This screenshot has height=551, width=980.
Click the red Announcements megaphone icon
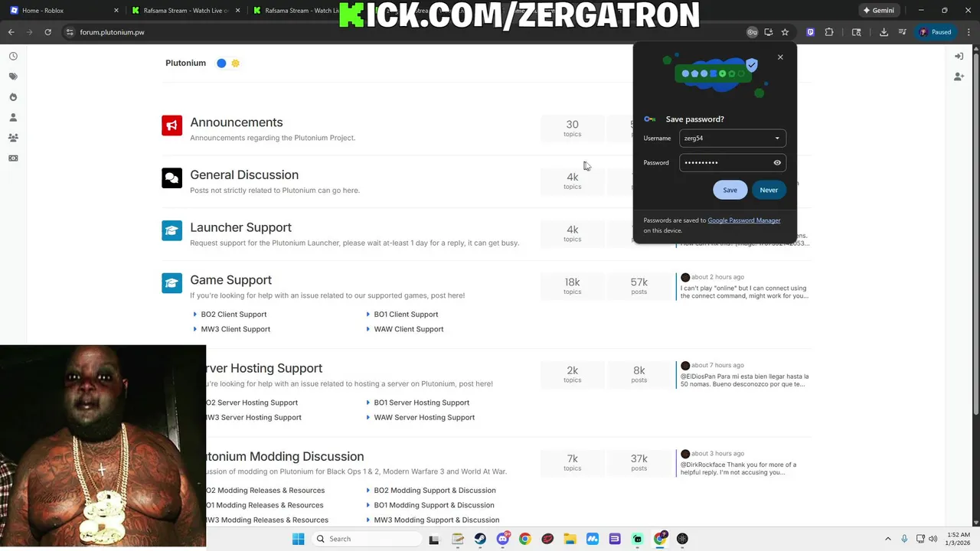tap(171, 126)
